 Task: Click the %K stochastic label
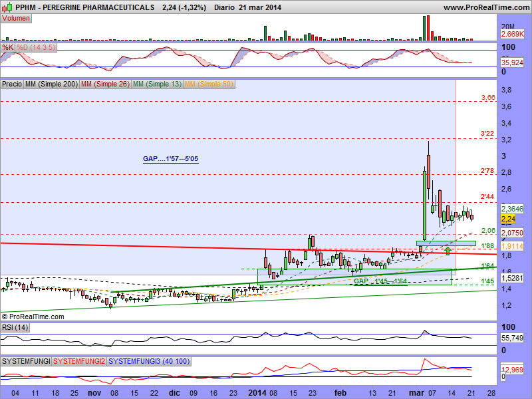[8, 47]
